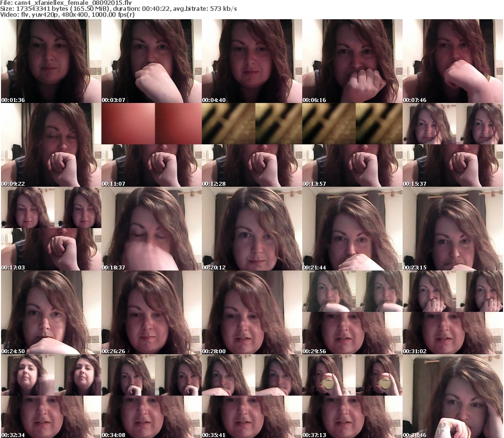Click the file name text cam4_xfaniellex_female_08092015.flv
This screenshot has height=438, width=504.
click(73, 3)
